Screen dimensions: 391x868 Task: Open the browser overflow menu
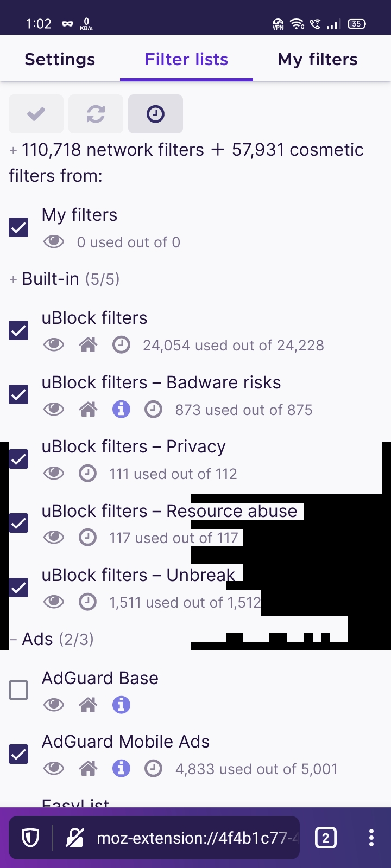coord(371,838)
